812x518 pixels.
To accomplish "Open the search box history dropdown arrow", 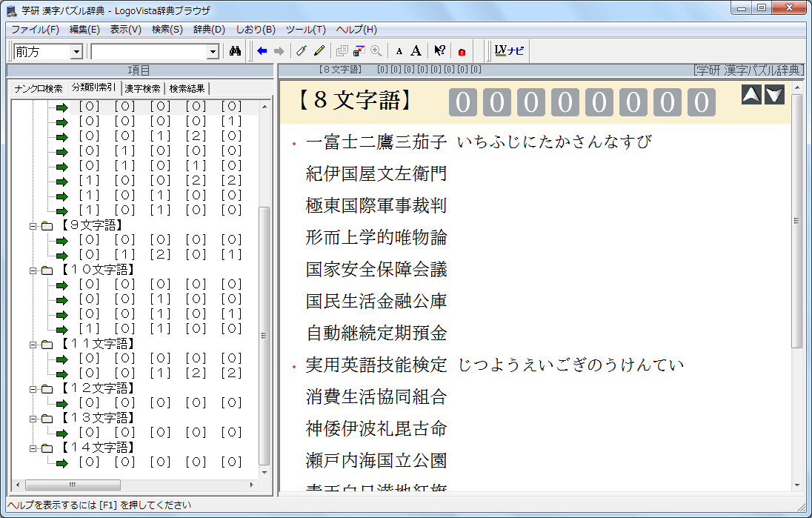I will pos(213,51).
